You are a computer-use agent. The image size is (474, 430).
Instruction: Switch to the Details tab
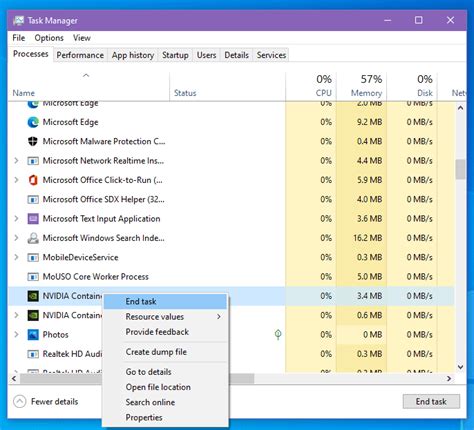(x=236, y=55)
